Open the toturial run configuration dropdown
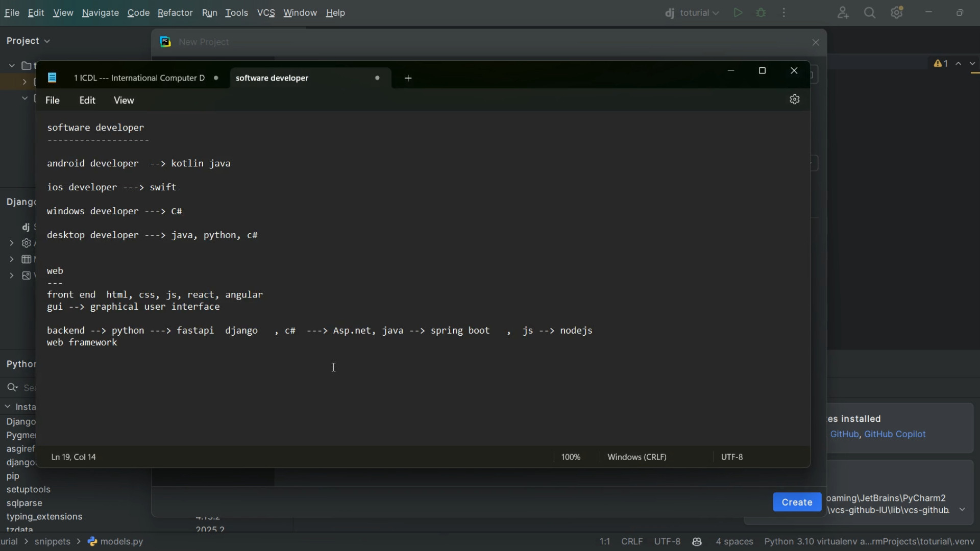 pos(693,13)
